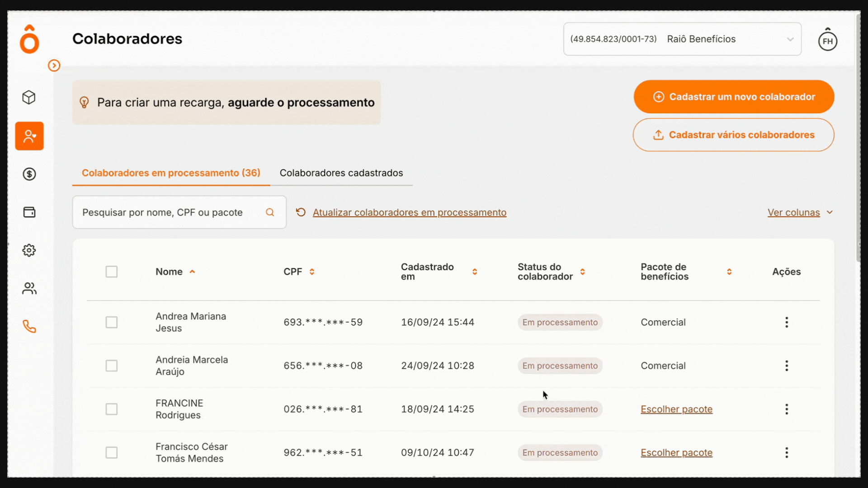Open the financial section via dollar icon
This screenshot has height=488, width=868.
29,174
